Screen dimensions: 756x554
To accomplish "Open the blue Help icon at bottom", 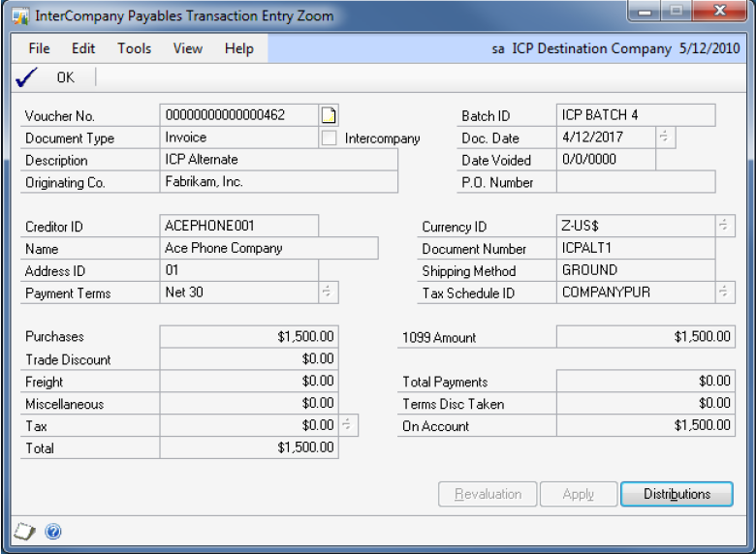I will point(53,531).
